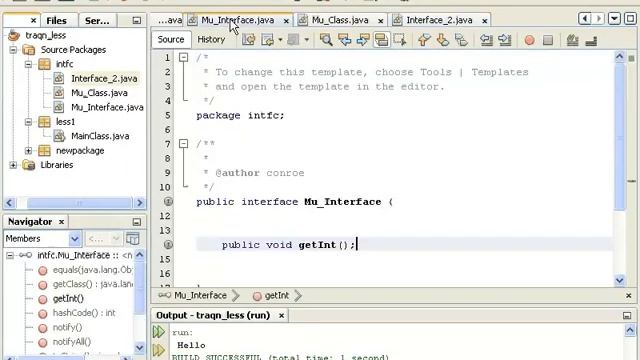Image resolution: width=640 pixels, height=360 pixels.
Task: Select Mu_Class.java in project tree
Action: click(99, 93)
